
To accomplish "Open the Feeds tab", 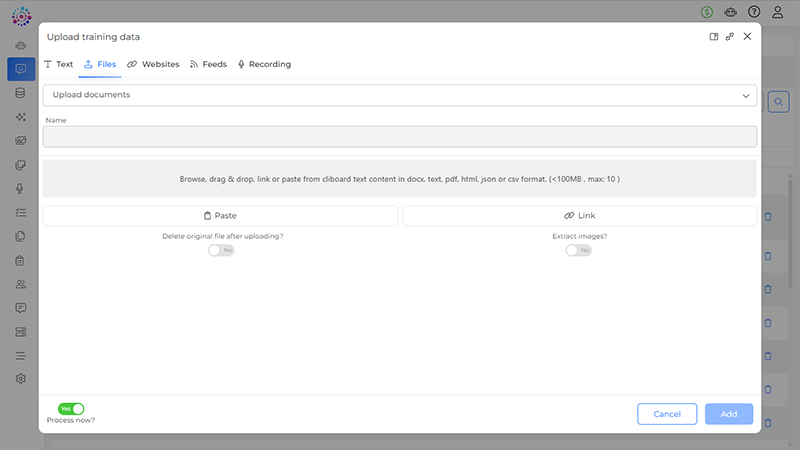I will click(208, 64).
